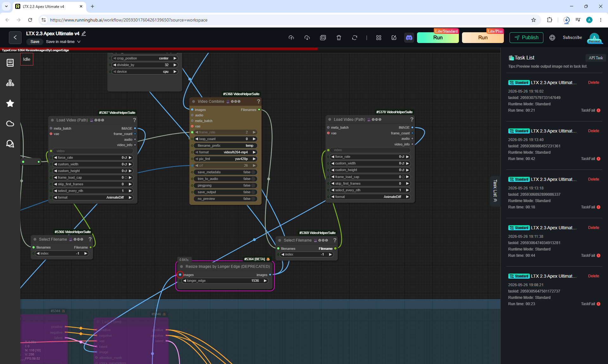Image resolution: width=608 pixels, height=364 pixels.
Task: Click the Idle status indicator
Action: 27,59
